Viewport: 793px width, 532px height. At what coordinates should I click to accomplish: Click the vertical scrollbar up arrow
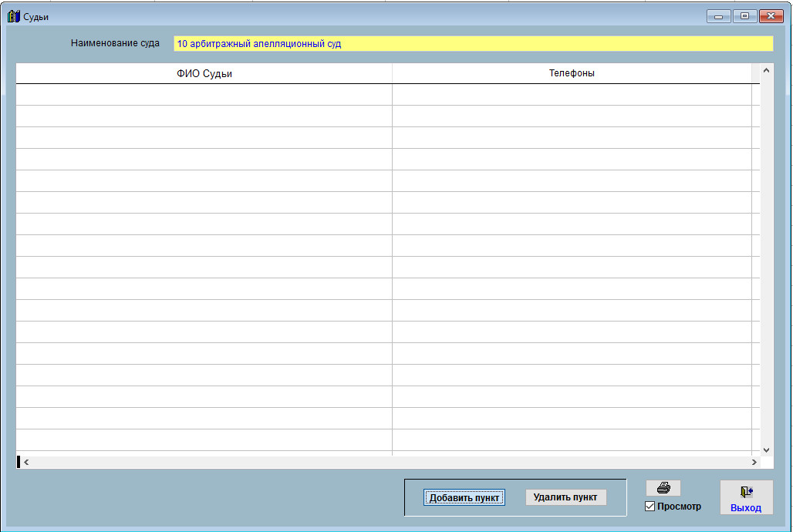(766, 70)
